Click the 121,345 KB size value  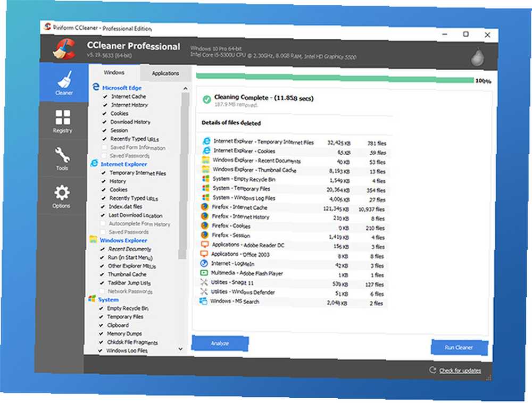(336, 209)
